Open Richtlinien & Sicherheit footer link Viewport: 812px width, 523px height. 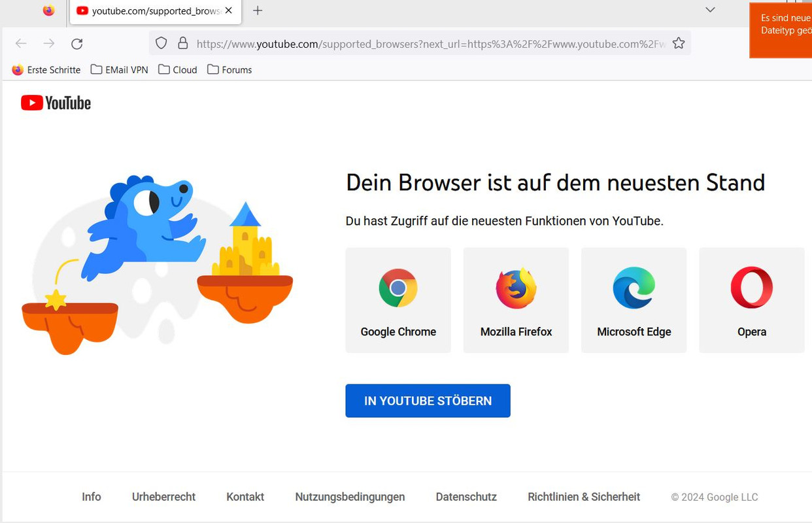coord(584,497)
